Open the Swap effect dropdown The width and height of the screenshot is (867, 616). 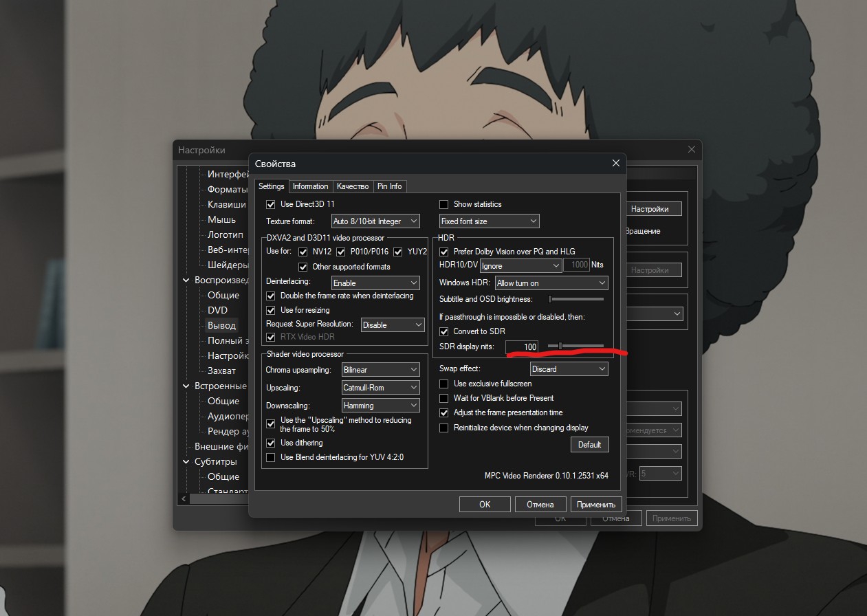coord(569,369)
